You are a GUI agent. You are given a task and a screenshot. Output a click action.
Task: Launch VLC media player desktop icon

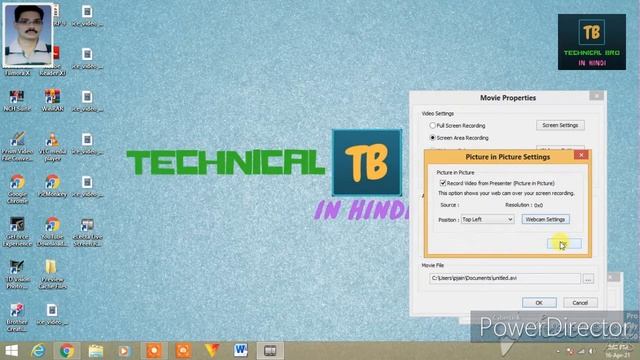[52, 146]
